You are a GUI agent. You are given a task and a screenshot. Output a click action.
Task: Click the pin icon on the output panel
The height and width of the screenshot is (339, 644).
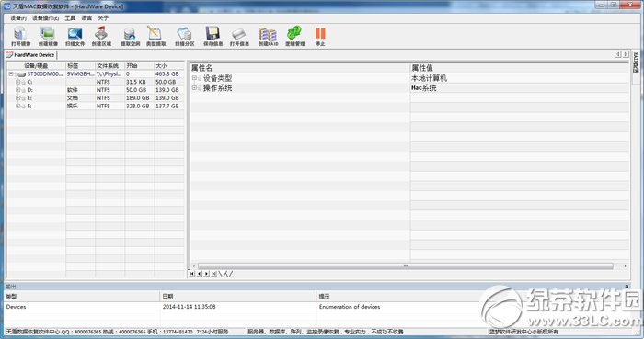click(627, 286)
